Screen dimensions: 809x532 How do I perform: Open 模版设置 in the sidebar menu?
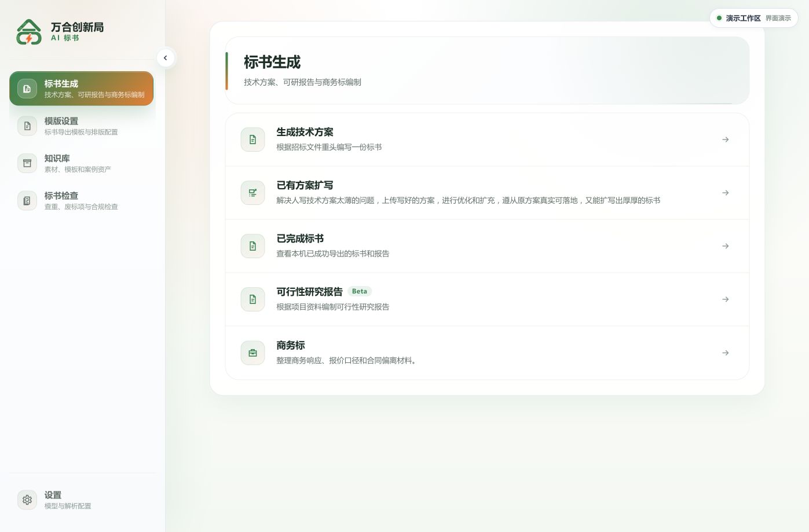click(81, 126)
